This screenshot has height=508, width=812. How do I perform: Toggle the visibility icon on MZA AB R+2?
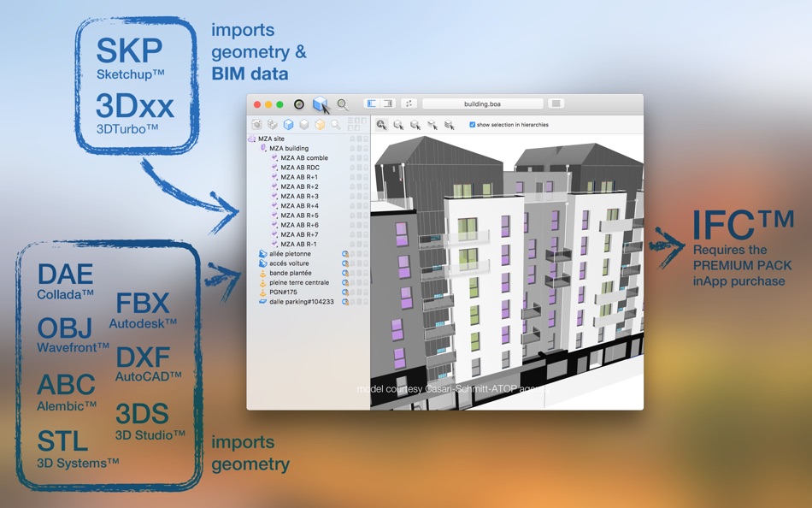pyautogui.click(x=353, y=186)
